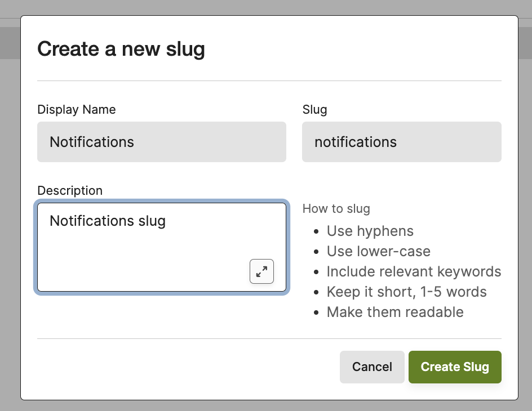The image size is (532, 411).
Task: Expand the description field with the arrows icon
Action: (261, 271)
